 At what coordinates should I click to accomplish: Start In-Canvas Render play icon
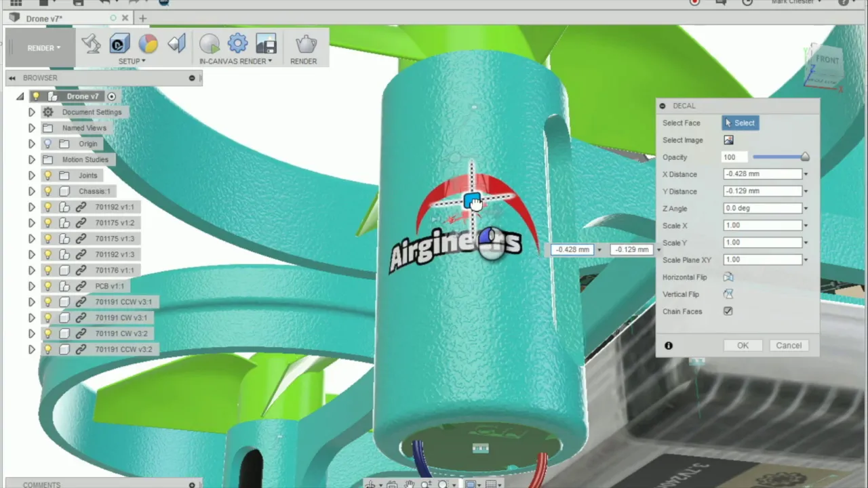(210, 44)
